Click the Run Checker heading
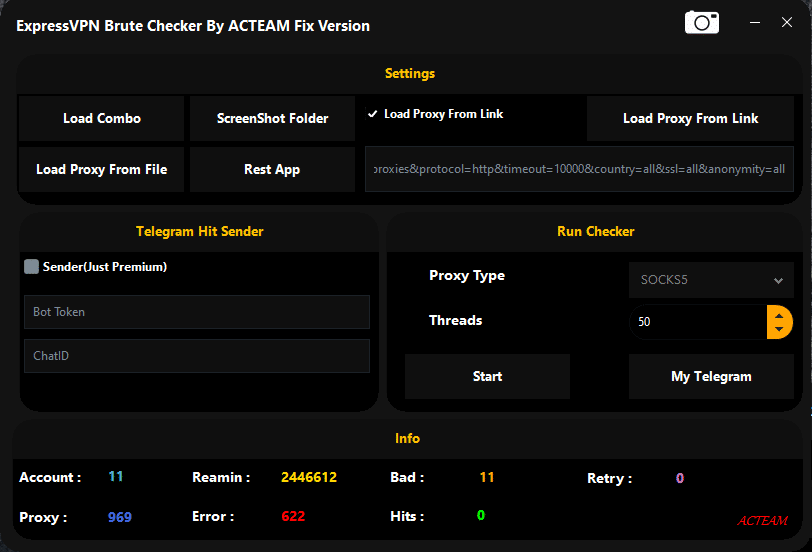Screen dimensions: 812x552 tap(596, 231)
